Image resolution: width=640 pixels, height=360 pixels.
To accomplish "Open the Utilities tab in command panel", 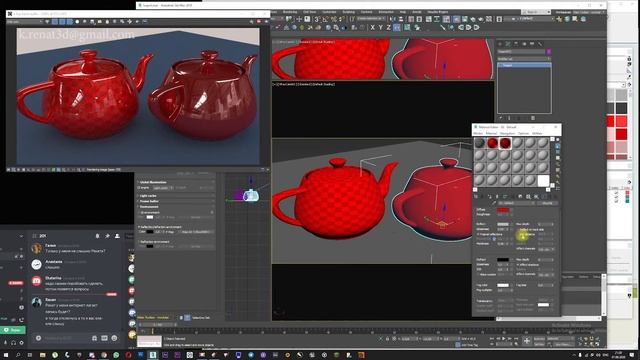I will click(540, 44).
